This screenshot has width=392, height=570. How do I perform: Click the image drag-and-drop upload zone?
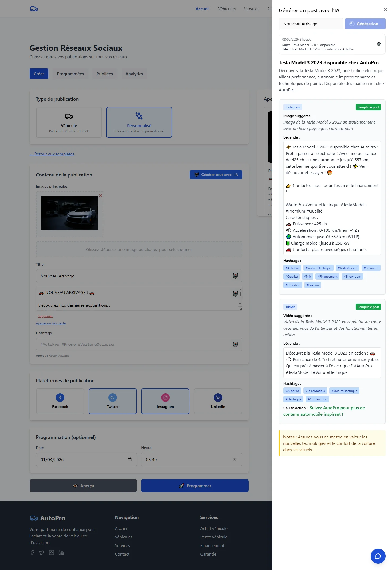[x=139, y=250]
